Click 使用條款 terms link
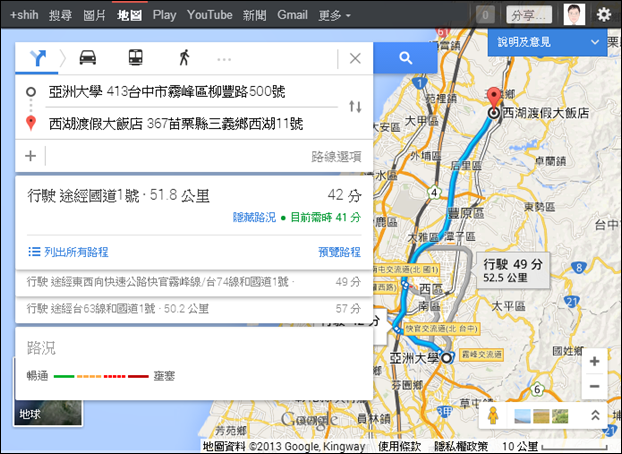 click(399, 446)
